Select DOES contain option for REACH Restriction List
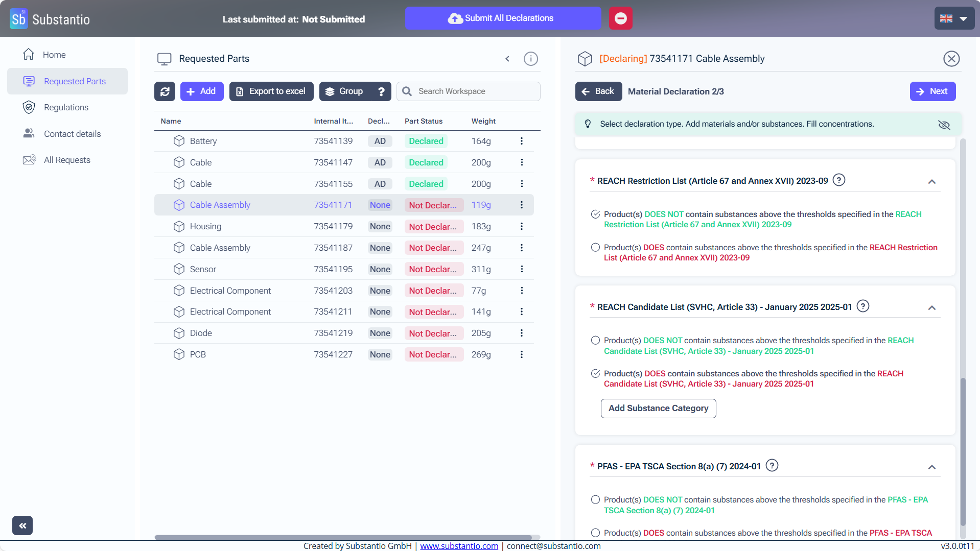Image resolution: width=980 pixels, height=551 pixels. click(x=595, y=248)
